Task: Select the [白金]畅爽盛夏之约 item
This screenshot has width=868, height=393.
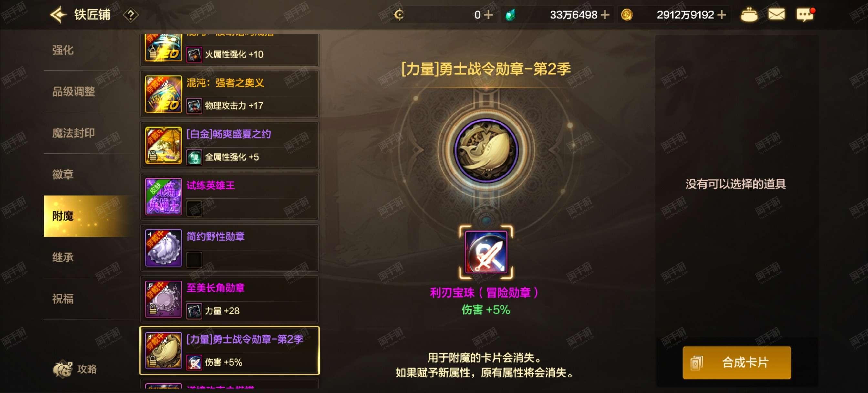Action: 230,145
